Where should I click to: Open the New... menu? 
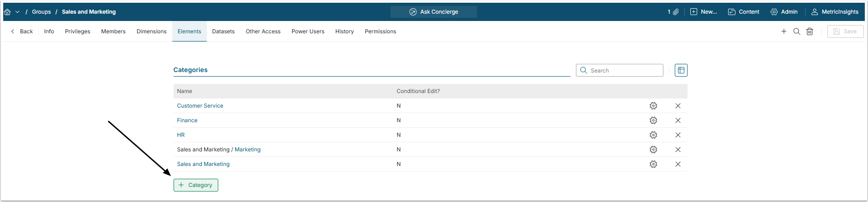[x=704, y=12]
